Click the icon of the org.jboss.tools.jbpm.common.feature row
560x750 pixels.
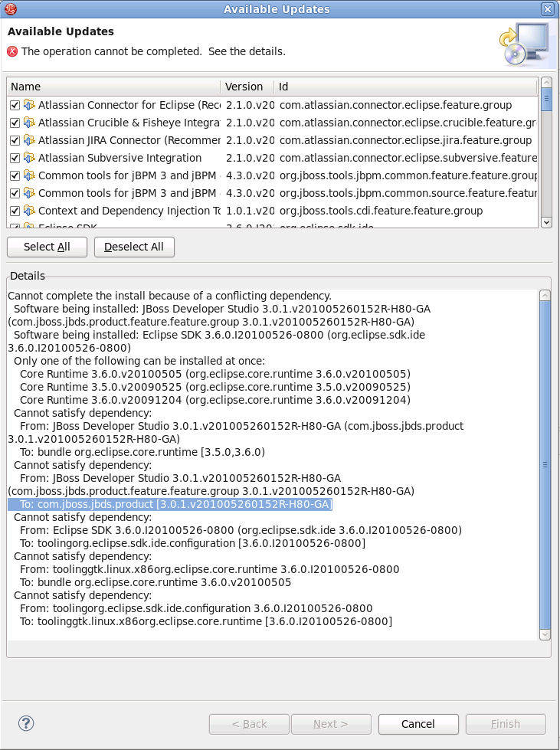coord(29,175)
